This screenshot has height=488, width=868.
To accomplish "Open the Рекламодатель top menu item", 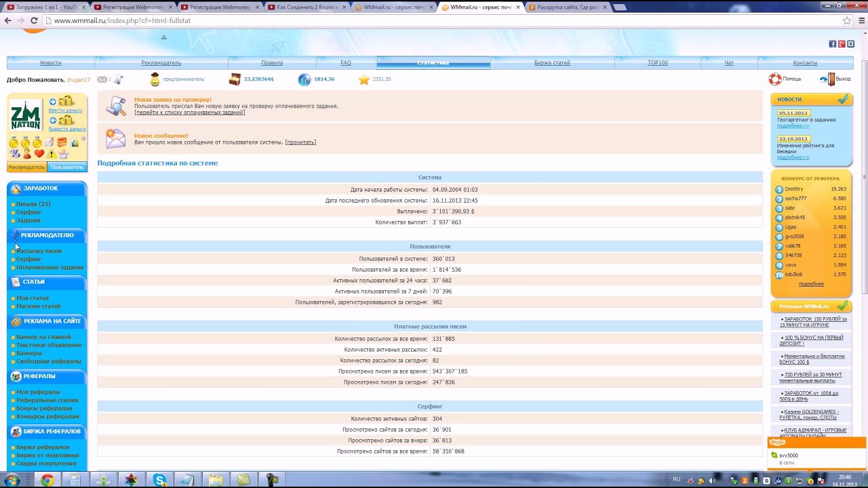I will [161, 62].
